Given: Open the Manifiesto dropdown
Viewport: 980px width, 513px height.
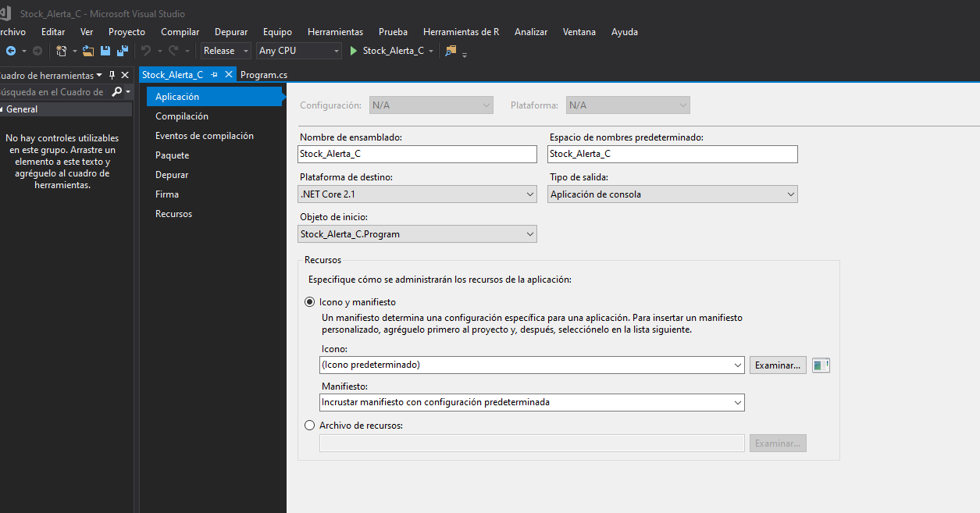Looking at the screenshot, I should (532, 402).
